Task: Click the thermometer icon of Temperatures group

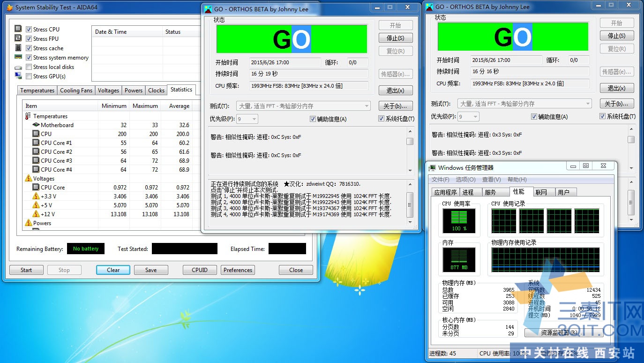Action: (28, 116)
